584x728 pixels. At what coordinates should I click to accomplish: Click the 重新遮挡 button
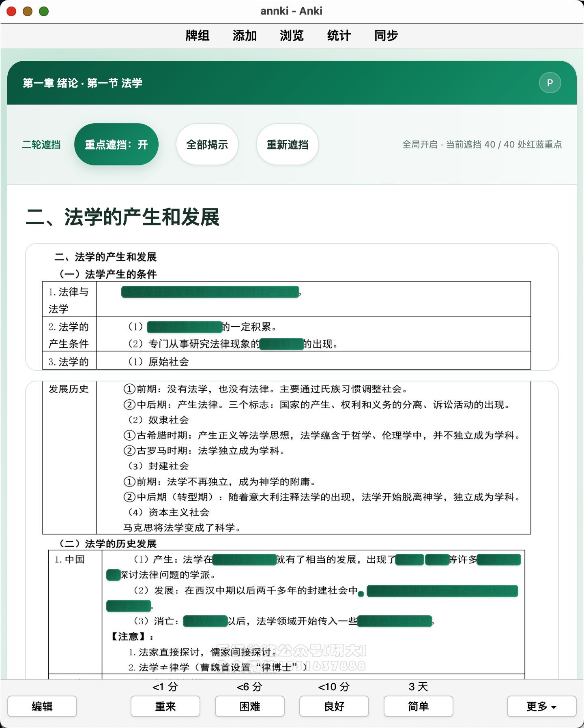[288, 144]
